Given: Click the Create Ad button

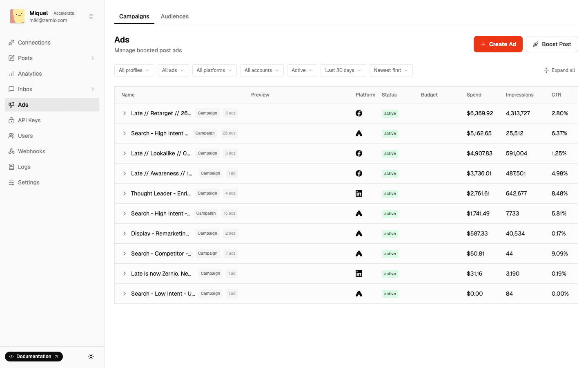Looking at the screenshot, I should click(x=498, y=44).
